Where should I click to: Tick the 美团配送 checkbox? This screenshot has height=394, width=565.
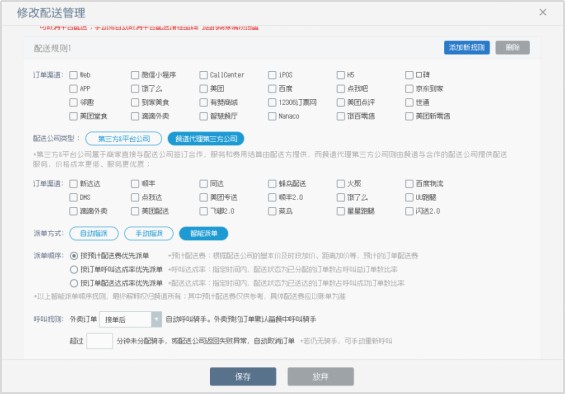point(135,211)
